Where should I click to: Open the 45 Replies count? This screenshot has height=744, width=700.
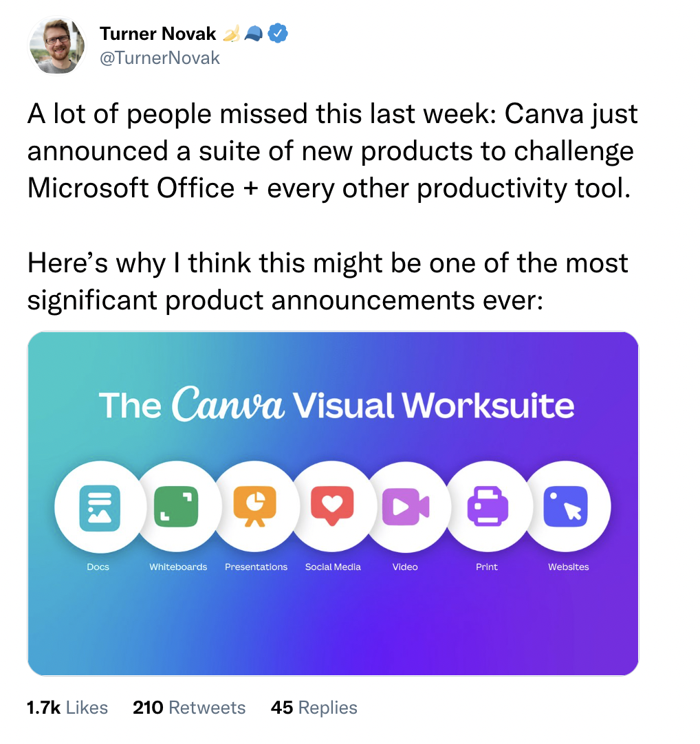(314, 708)
